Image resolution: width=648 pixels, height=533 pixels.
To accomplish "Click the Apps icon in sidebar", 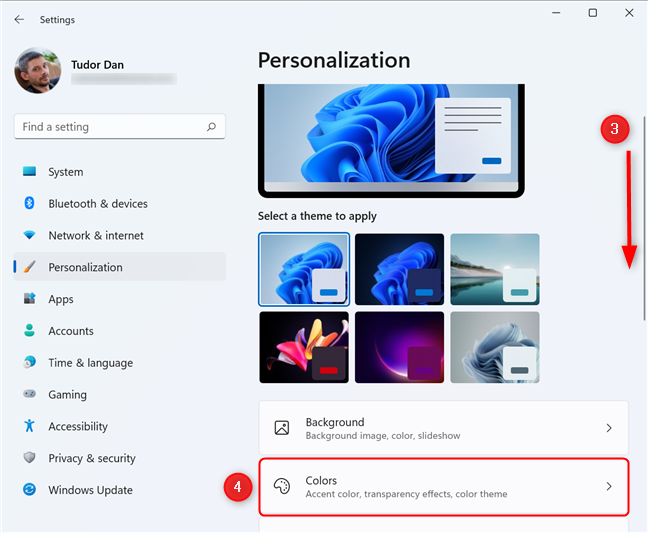I will point(29,298).
